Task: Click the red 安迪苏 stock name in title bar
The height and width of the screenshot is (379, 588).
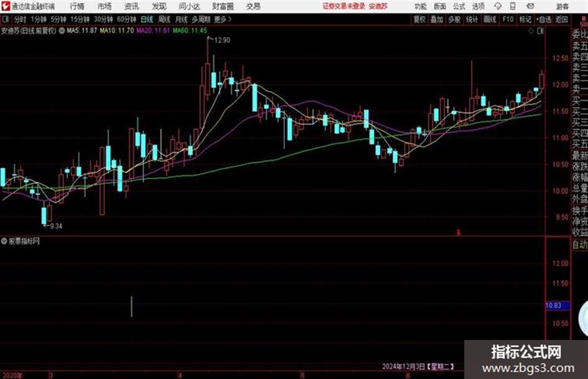Action: pyautogui.click(x=378, y=6)
